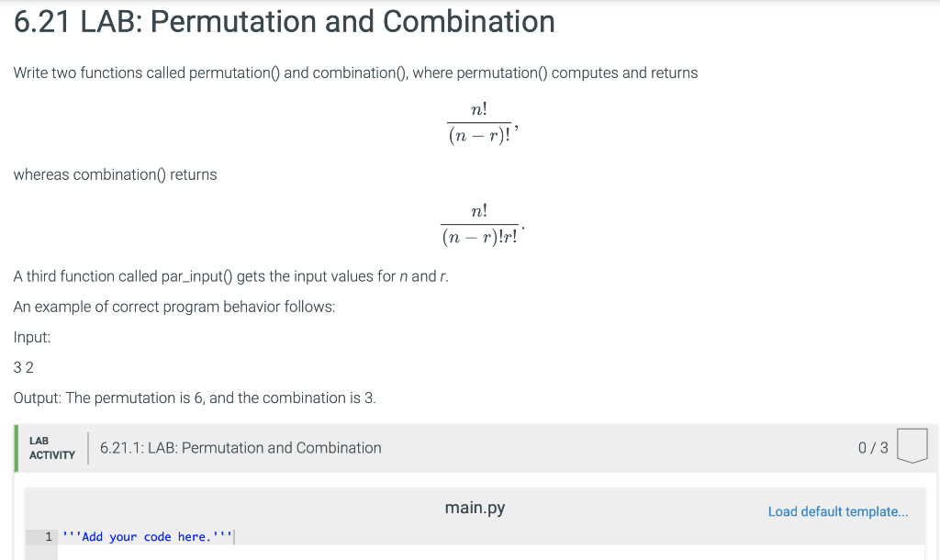This screenshot has width=940, height=560.
Task: Switch to the main.py tab
Action: click(475, 507)
